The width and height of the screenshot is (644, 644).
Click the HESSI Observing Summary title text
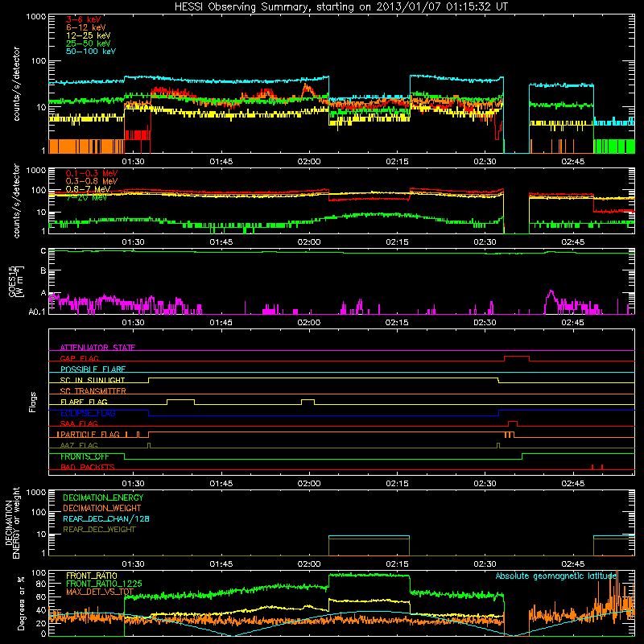click(341, 7)
